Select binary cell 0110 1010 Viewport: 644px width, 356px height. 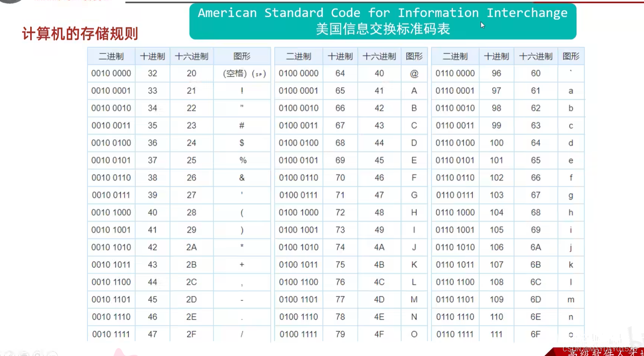455,248
